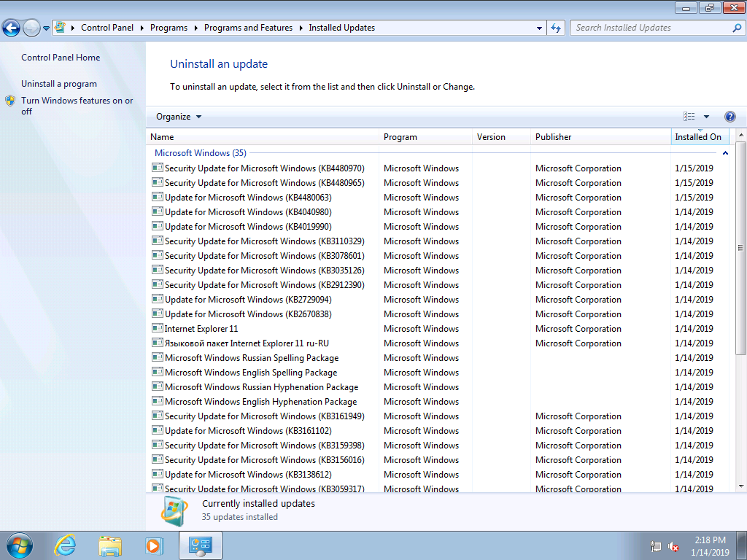Expand arrow after Programs and Features breadcrumb
747x560 pixels.
[x=301, y=28]
